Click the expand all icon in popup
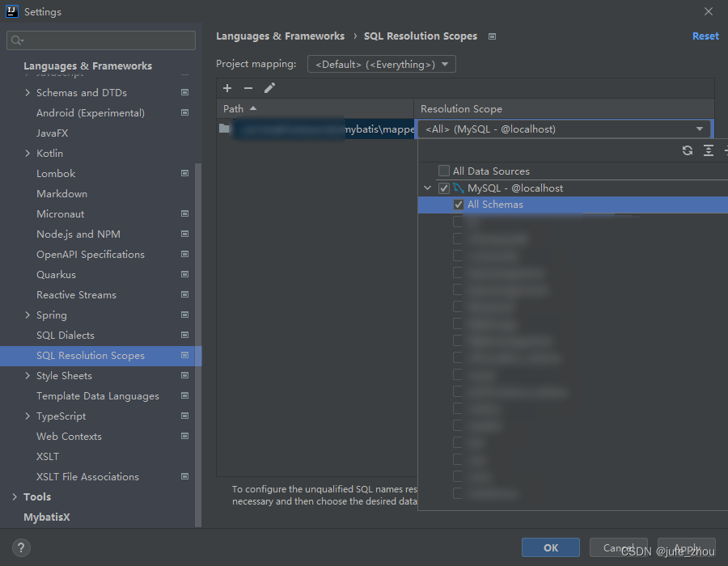 coord(709,150)
